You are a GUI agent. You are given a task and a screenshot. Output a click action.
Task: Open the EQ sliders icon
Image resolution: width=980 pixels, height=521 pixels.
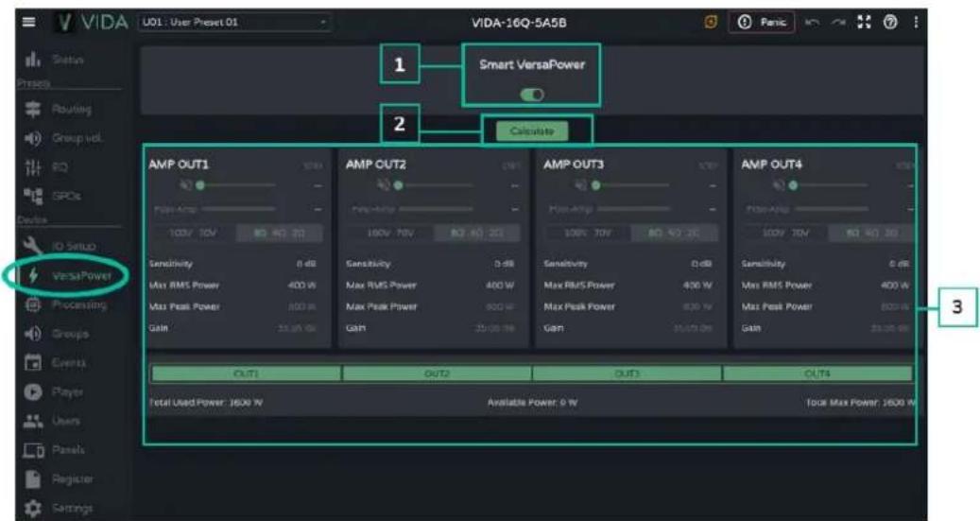33,167
